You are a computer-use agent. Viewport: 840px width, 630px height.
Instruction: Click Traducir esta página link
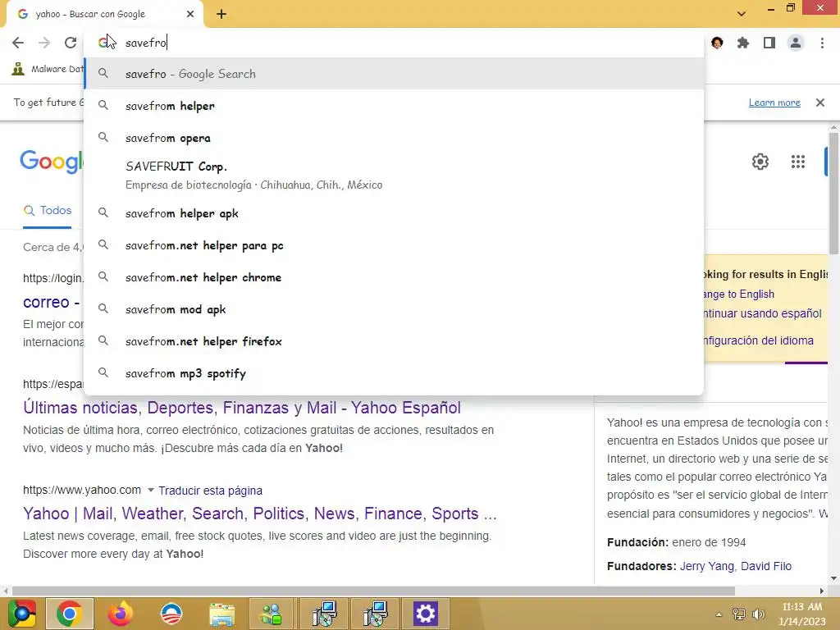pos(211,491)
